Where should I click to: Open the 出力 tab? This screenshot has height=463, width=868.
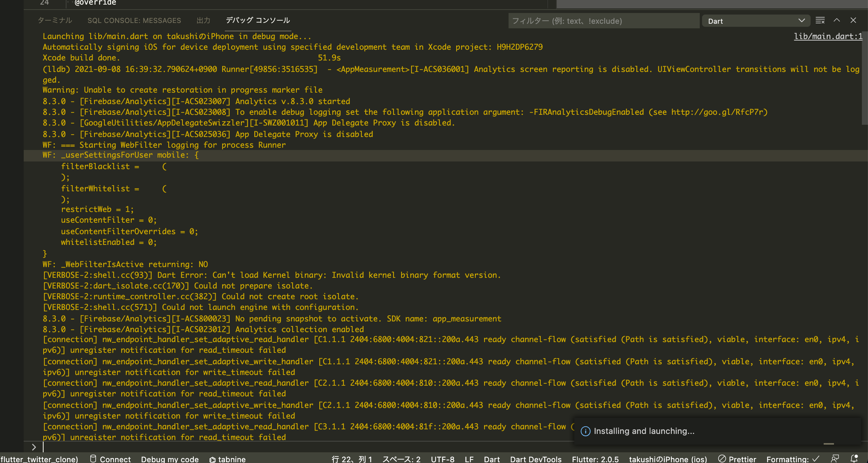203,20
